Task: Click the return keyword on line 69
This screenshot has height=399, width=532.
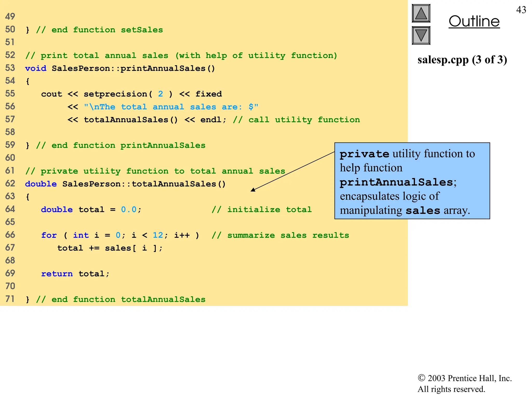Action: pos(57,274)
